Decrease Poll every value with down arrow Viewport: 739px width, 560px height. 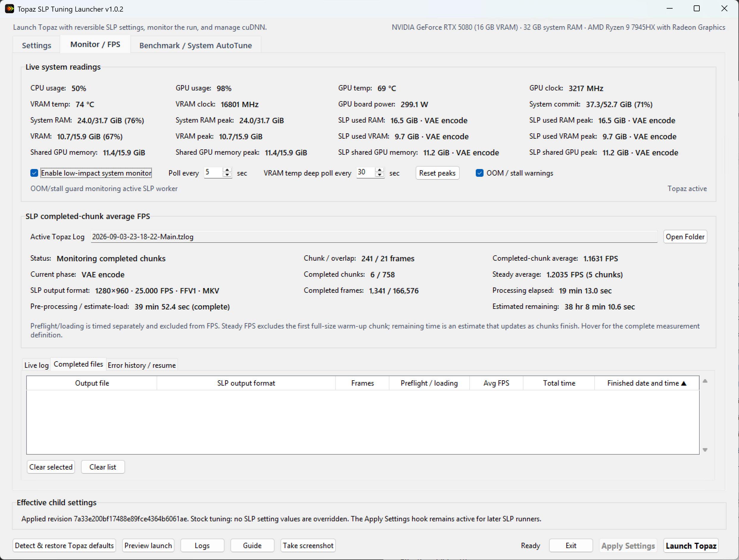227,175
